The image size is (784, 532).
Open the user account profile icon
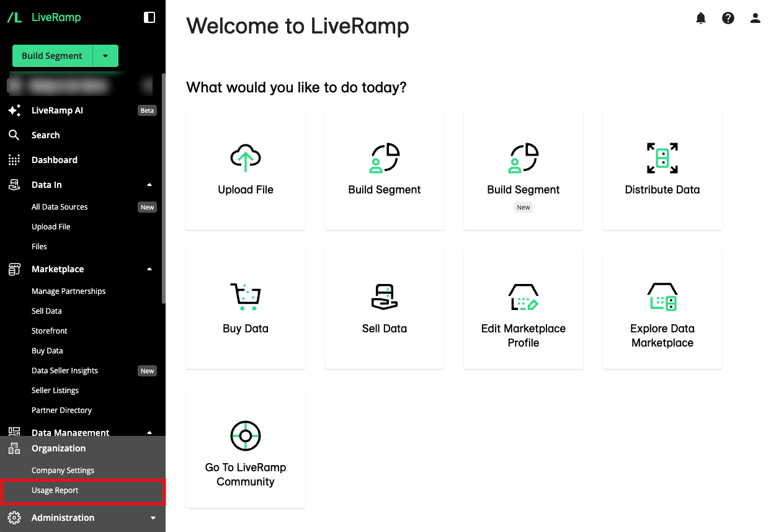[x=755, y=19]
